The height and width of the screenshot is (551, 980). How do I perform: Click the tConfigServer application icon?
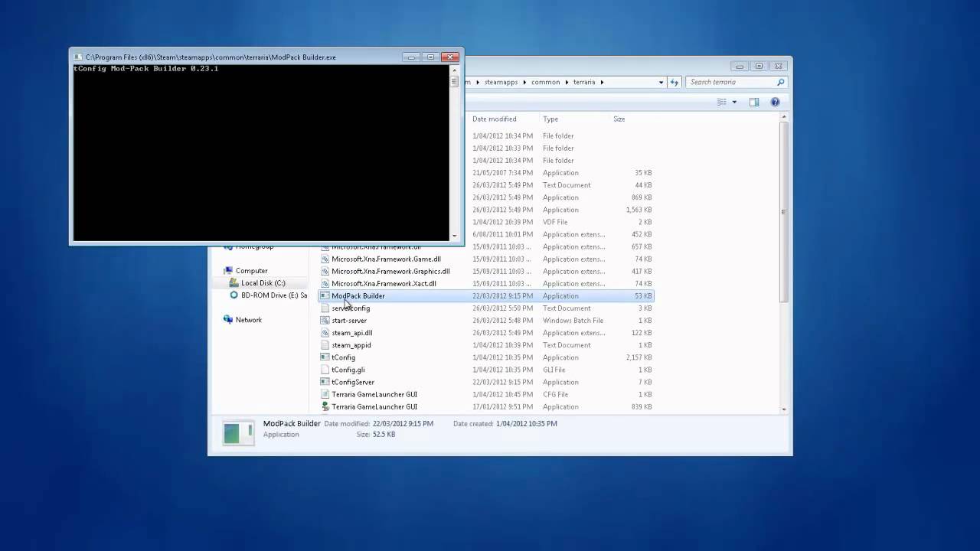coord(325,382)
